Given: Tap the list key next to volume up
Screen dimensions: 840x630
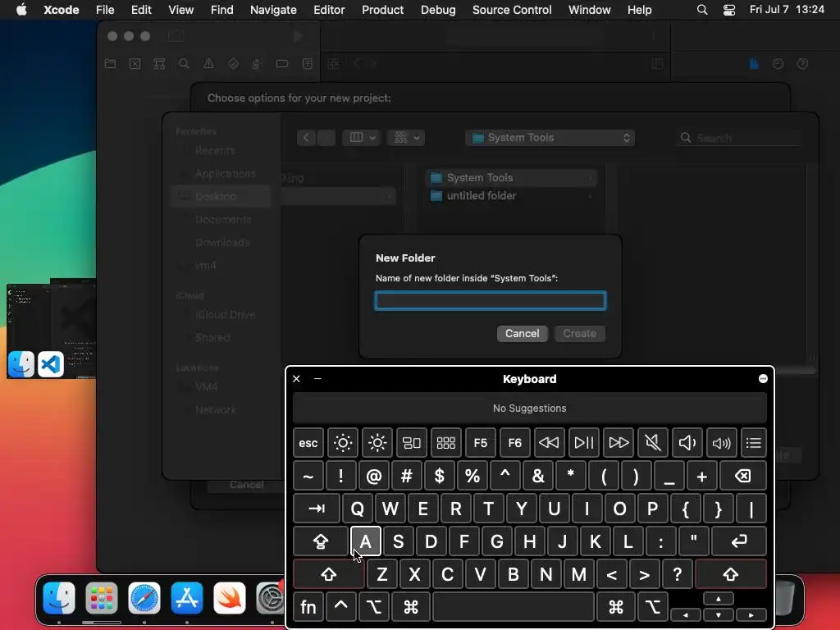Looking at the screenshot, I should click(x=754, y=443).
